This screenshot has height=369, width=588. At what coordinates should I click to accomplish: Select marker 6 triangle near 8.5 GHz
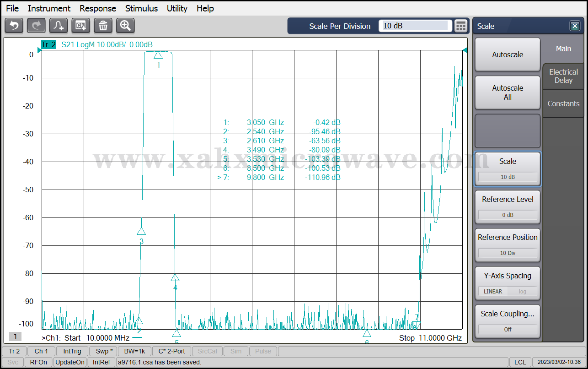point(367,333)
